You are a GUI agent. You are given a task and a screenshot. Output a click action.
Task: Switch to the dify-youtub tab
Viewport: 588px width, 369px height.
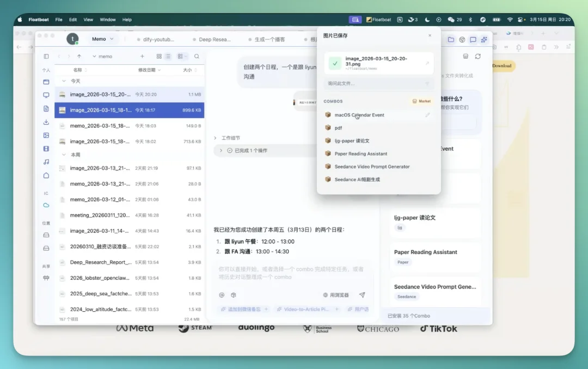(x=158, y=39)
